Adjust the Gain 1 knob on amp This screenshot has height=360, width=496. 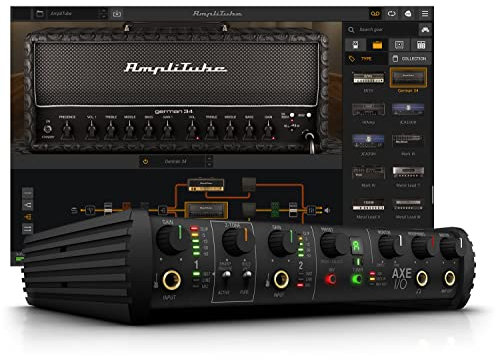coord(167,129)
